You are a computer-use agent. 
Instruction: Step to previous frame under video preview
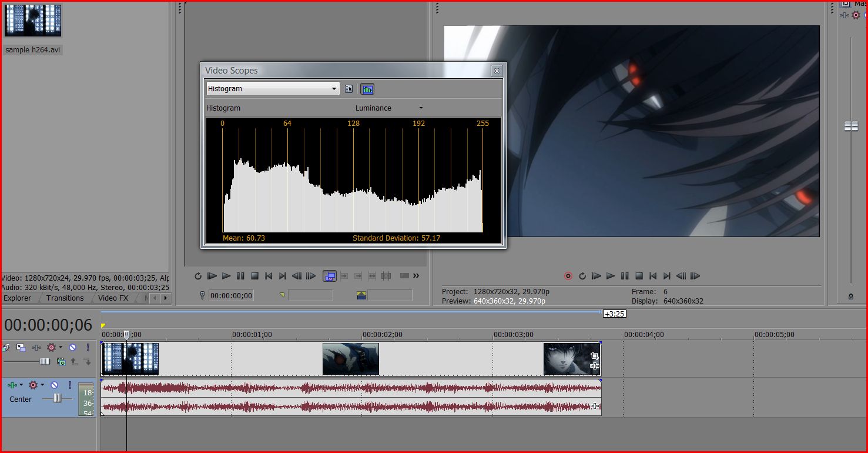coord(681,276)
